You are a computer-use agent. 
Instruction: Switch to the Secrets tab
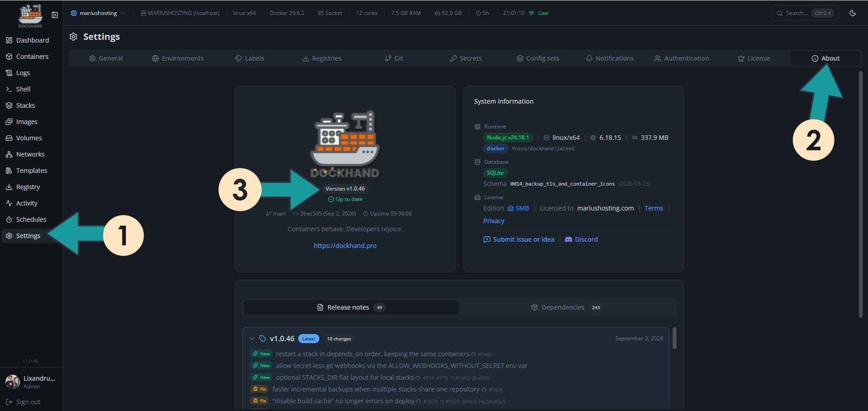(x=466, y=58)
